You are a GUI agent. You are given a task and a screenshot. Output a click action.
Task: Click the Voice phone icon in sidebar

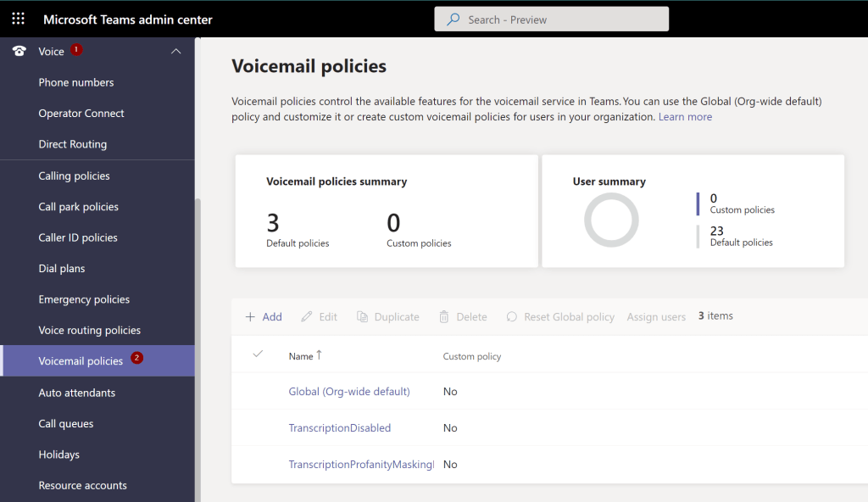click(19, 52)
